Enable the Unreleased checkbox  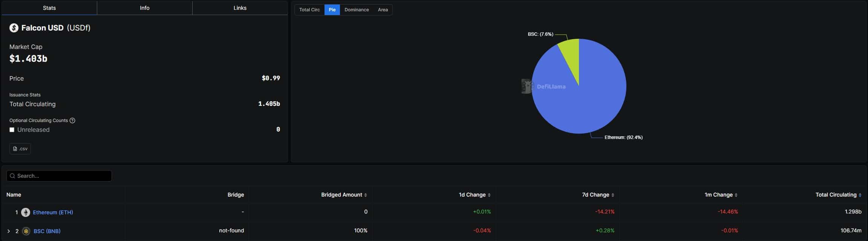click(12, 130)
